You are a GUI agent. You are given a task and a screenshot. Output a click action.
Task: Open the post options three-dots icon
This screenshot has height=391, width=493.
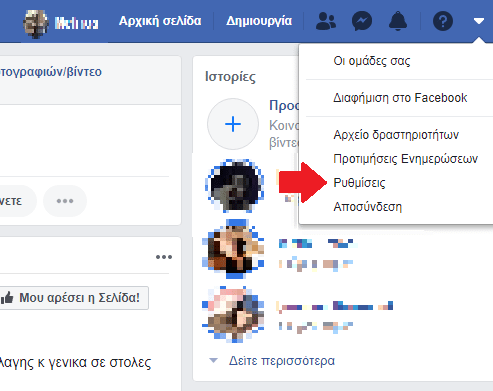[164, 257]
